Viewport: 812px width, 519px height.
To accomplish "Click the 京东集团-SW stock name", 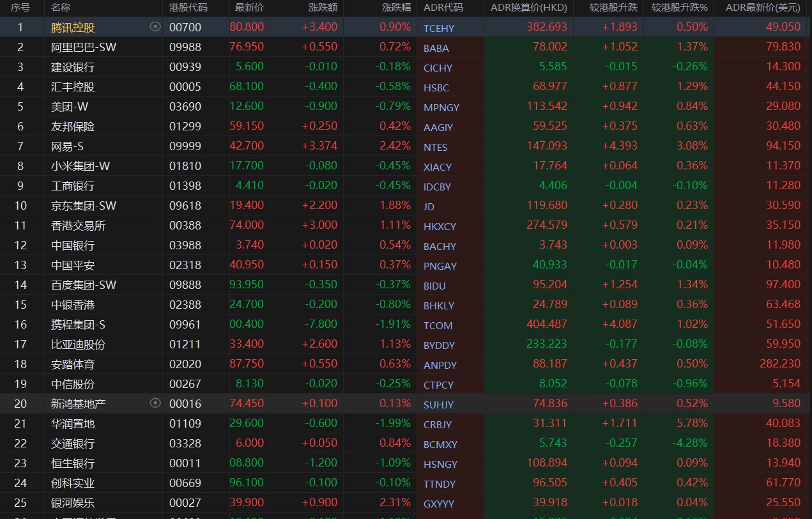I will click(x=84, y=206).
